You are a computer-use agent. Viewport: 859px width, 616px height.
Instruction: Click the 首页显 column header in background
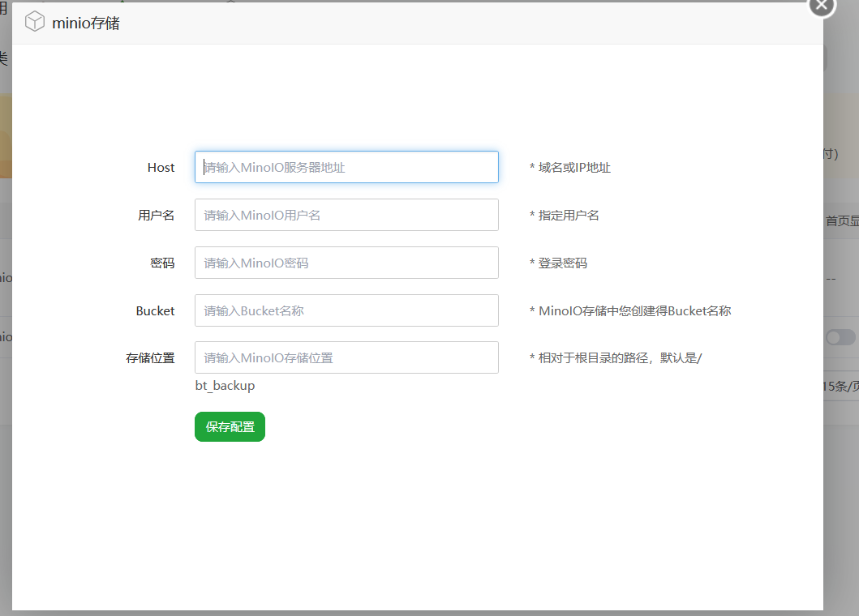click(x=842, y=220)
